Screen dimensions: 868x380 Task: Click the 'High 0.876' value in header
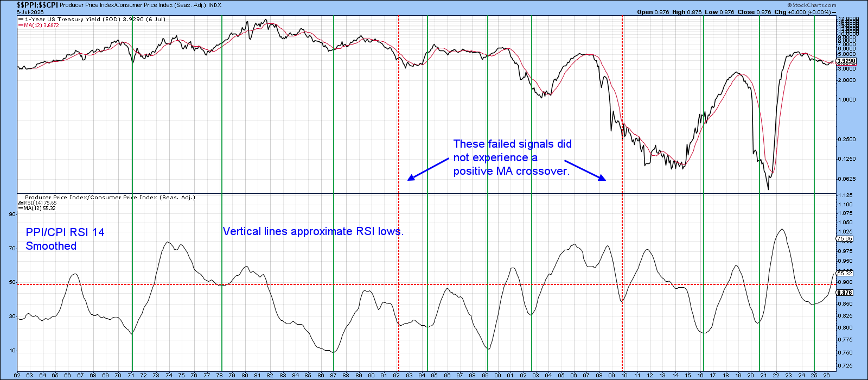[x=687, y=12]
